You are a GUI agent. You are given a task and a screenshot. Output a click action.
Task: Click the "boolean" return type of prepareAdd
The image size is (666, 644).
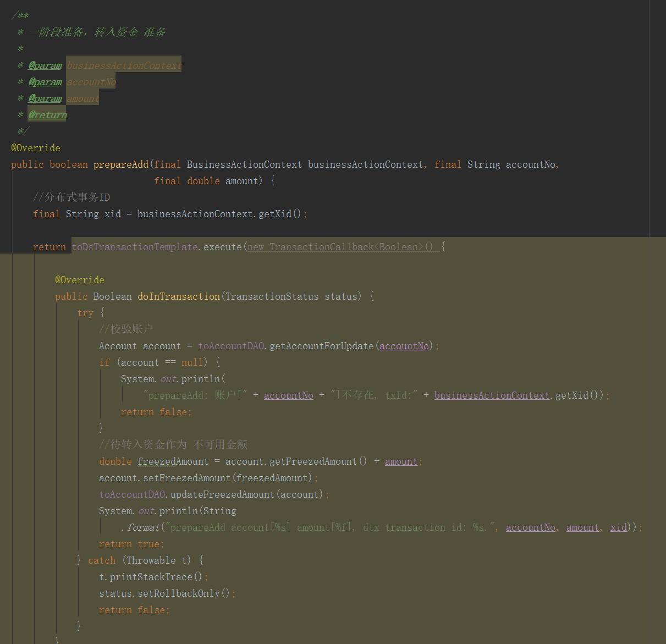click(x=69, y=164)
